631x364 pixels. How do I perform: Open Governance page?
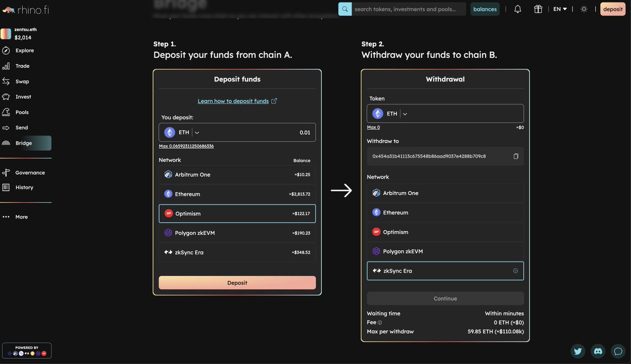pyautogui.click(x=30, y=173)
